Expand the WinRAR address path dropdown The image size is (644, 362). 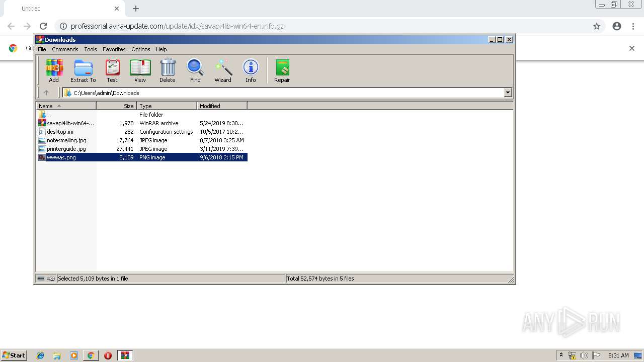click(508, 93)
